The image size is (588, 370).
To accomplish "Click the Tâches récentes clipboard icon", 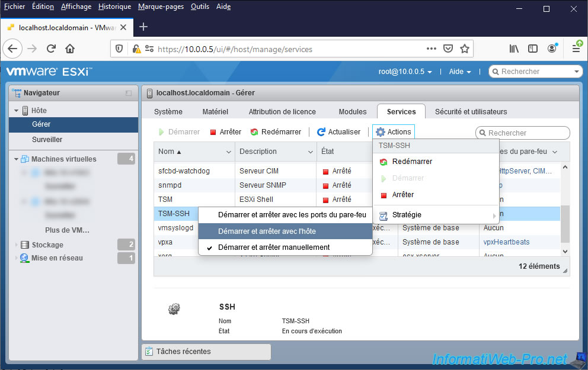I will (x=149, y=352).
